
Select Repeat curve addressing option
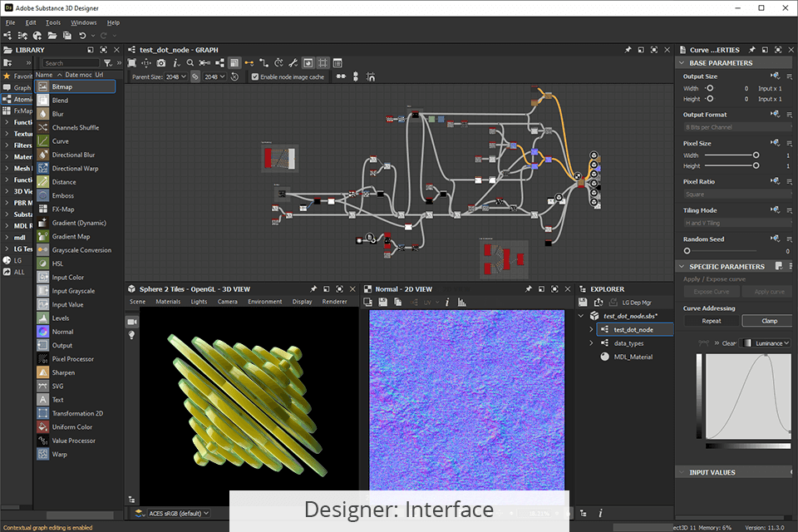click(712, 321)
